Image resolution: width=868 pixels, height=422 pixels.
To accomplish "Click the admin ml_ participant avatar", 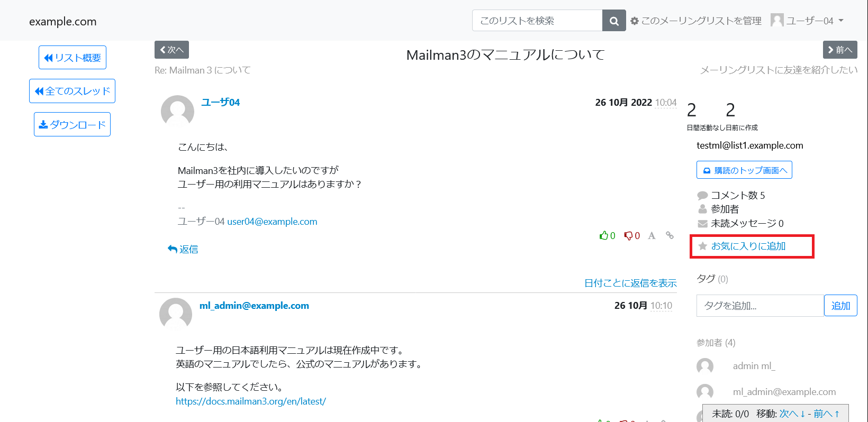I will pos(705,366).
